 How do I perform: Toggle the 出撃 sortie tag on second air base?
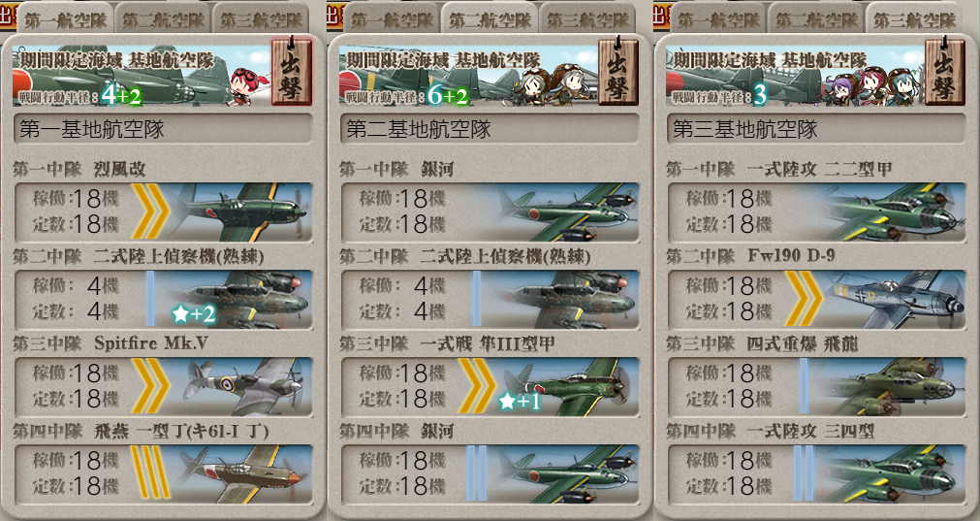pyautogui.click(x=618, y=71)
